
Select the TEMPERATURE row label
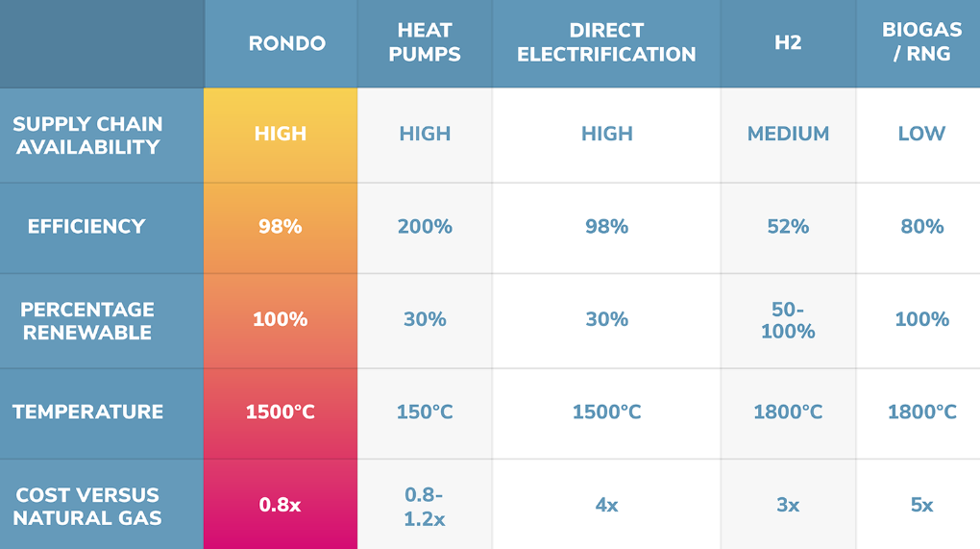click(x=87, y=412)
